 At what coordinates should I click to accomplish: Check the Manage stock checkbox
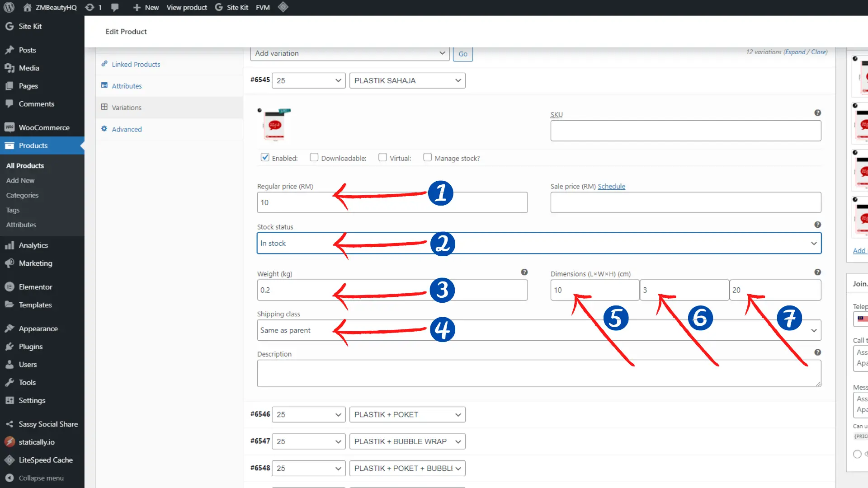427,157
